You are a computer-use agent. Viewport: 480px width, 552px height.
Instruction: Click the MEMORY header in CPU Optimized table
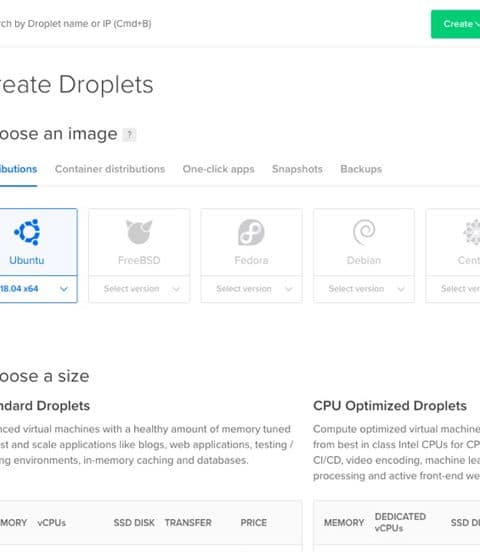[x=344, y=523]
